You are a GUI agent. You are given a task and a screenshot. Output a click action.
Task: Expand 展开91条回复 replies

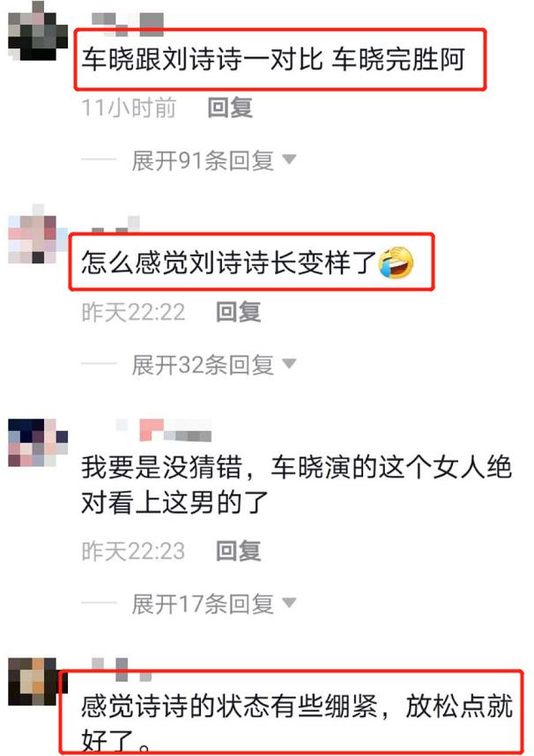coord(203,160)
